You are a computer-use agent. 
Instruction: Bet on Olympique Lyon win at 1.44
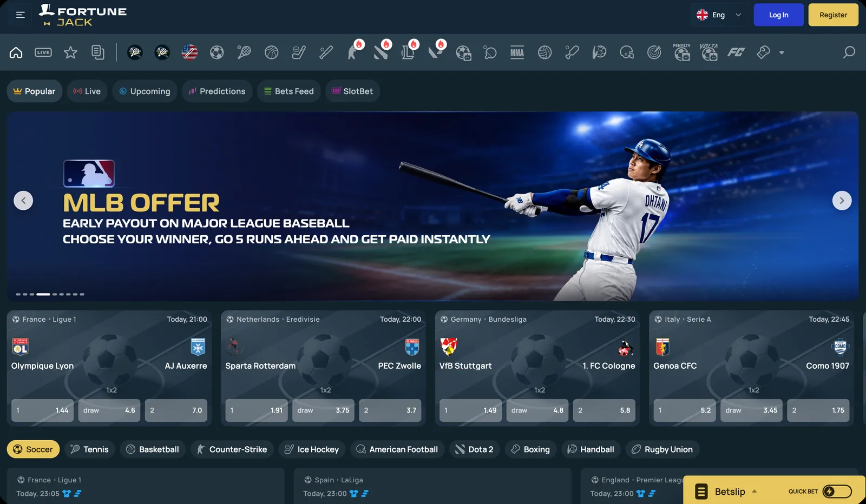43,410
